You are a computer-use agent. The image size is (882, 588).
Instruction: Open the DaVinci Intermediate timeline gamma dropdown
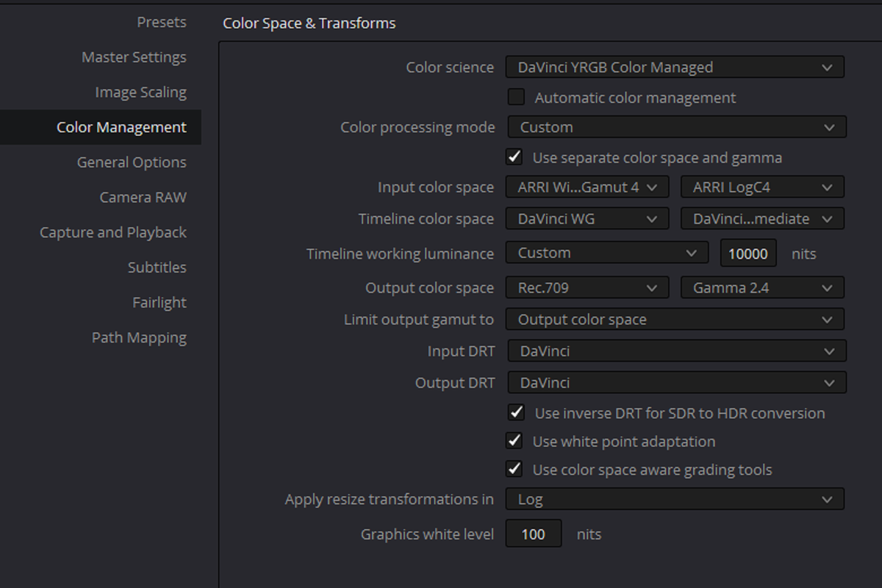click(x=762, y=219)
